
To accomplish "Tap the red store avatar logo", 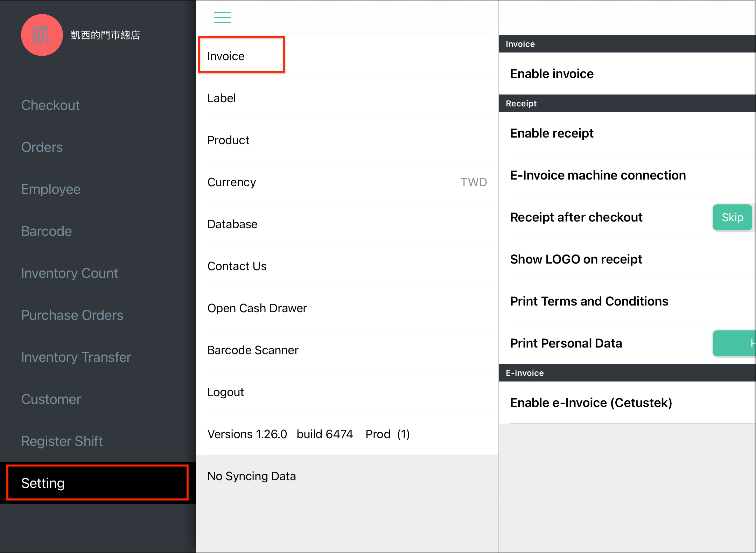I will click(42, 35).
